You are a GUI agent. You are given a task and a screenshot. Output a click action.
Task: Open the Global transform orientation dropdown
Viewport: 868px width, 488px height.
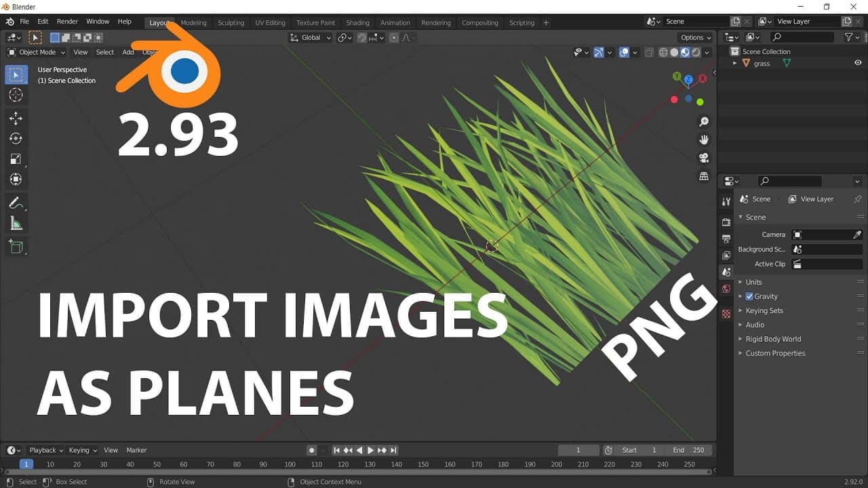click(311, 37)
